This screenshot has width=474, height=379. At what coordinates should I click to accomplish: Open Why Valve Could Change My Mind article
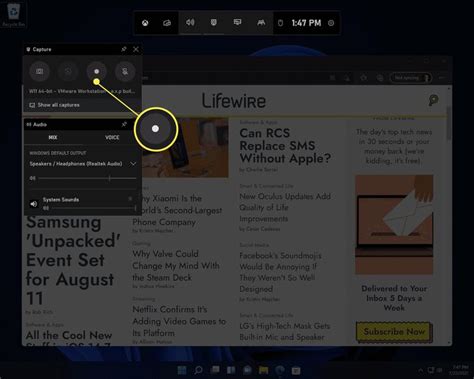pyautogui.click(x=176, y=266)
